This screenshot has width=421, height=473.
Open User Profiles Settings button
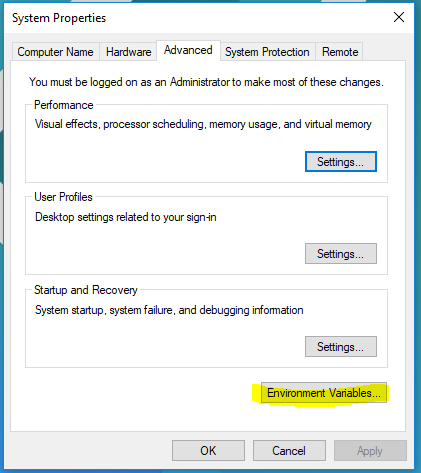point(341,254)
